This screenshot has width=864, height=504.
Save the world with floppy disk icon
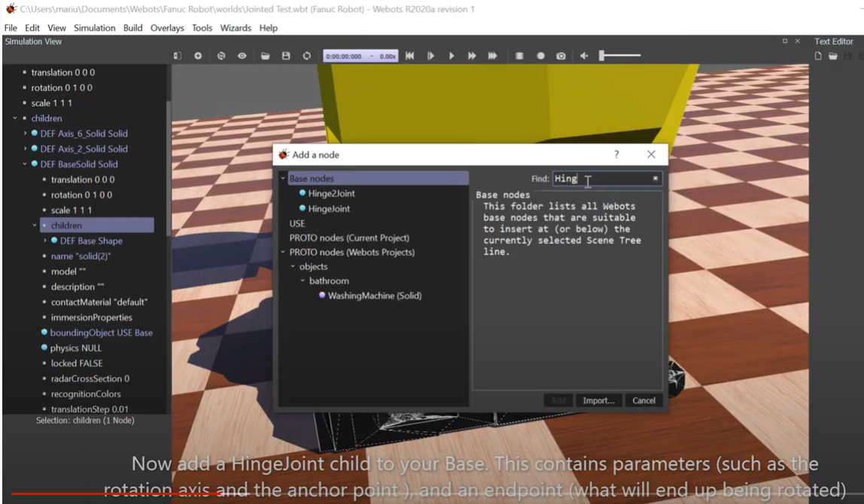click(286, 56)
